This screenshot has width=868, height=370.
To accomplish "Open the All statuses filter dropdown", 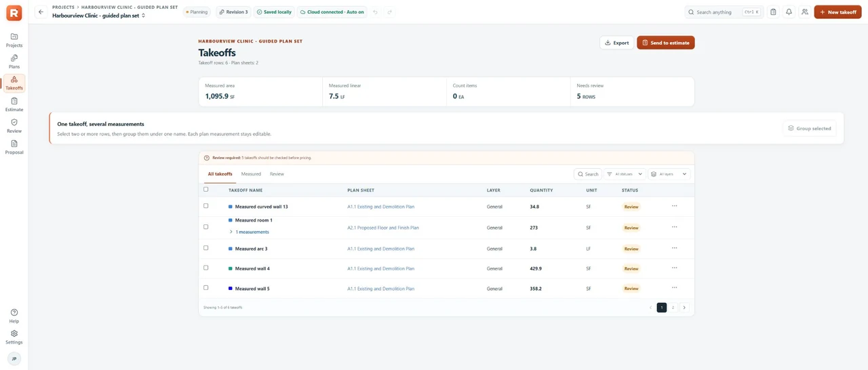I will [x=625, y=174].
